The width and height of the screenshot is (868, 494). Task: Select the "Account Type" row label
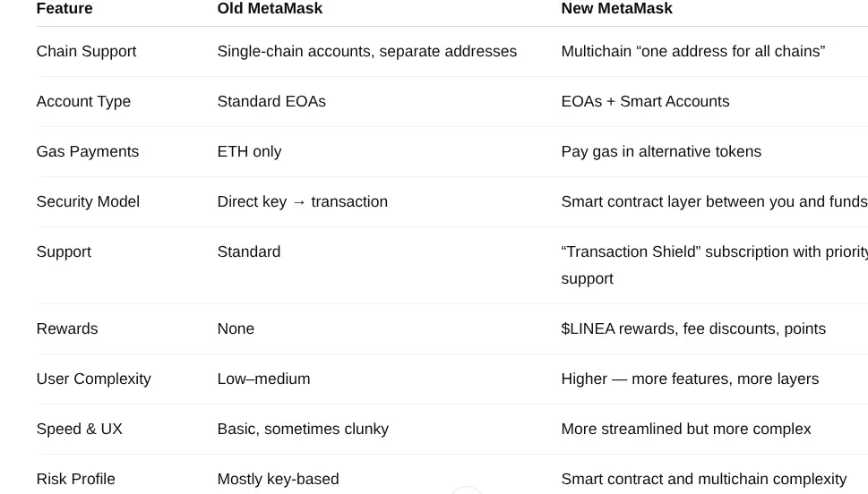coord(83,102)
